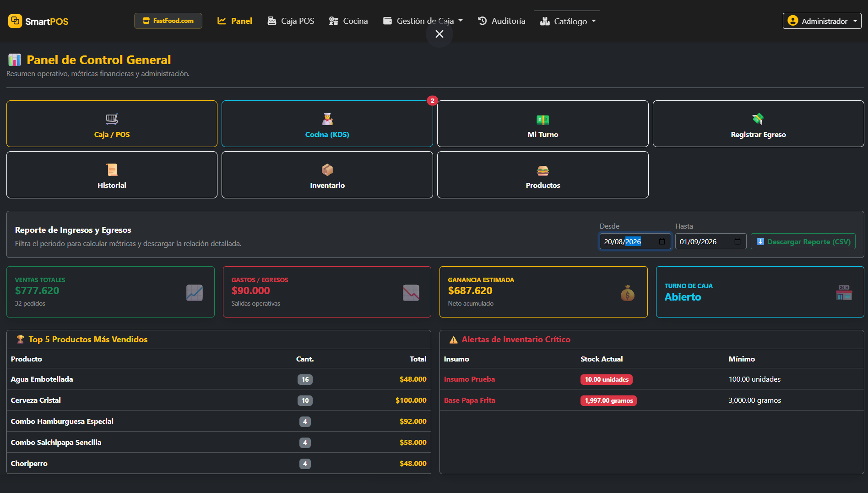Click the Registrar Egreso flying money icon
This screenshot has height=493, width=868.
758,119
